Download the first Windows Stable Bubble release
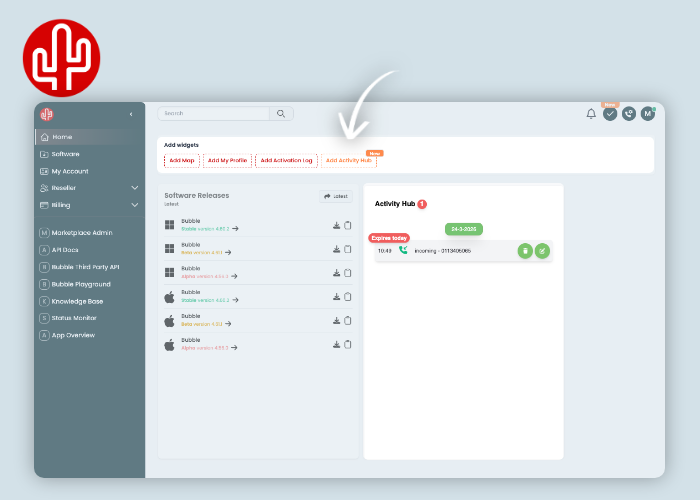This screenshot has width=700, height=500. tap(337, 225)
